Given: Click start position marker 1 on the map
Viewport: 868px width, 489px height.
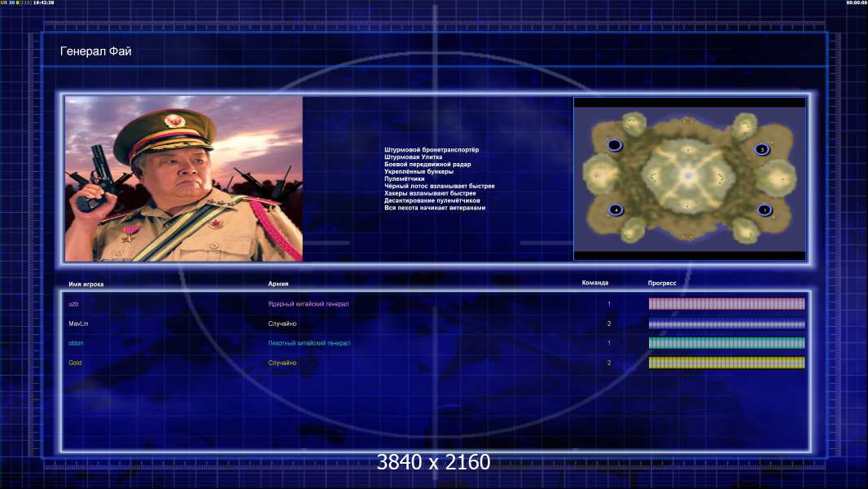Looking at the screenshot, I should coord(765,210).
